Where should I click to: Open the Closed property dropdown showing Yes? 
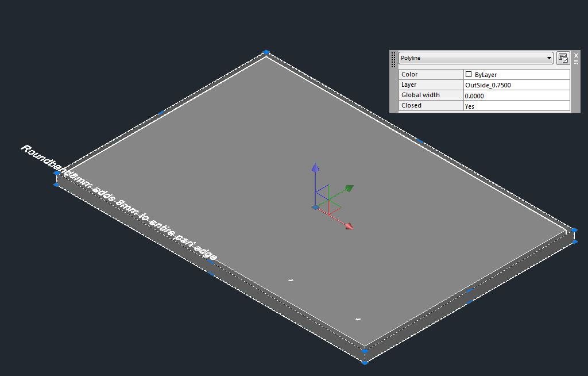(516, 106)
